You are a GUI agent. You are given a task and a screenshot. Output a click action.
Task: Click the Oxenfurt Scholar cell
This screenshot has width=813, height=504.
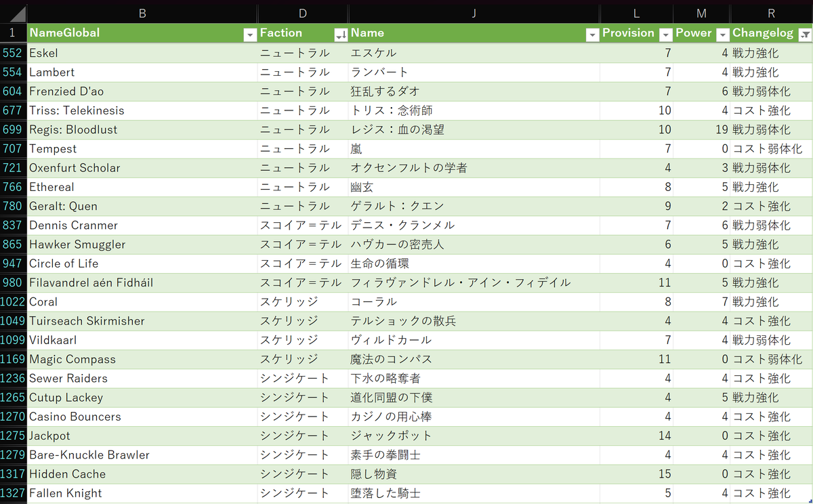142,167
